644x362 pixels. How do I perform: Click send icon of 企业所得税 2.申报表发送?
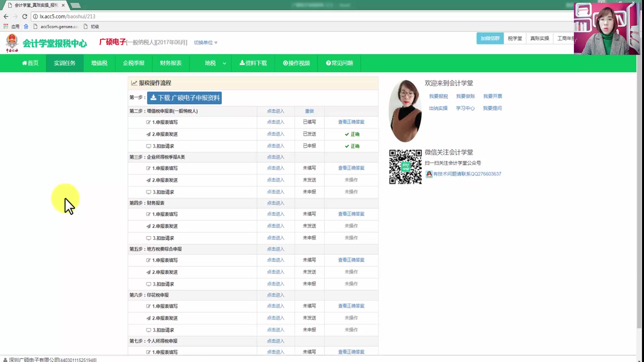pos(148,180)
